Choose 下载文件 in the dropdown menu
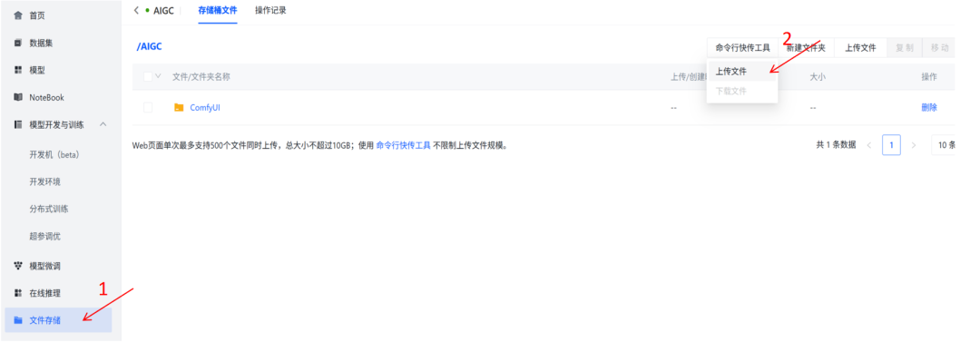Viewport: 980px width, 342px height. (x=742, y=92)
